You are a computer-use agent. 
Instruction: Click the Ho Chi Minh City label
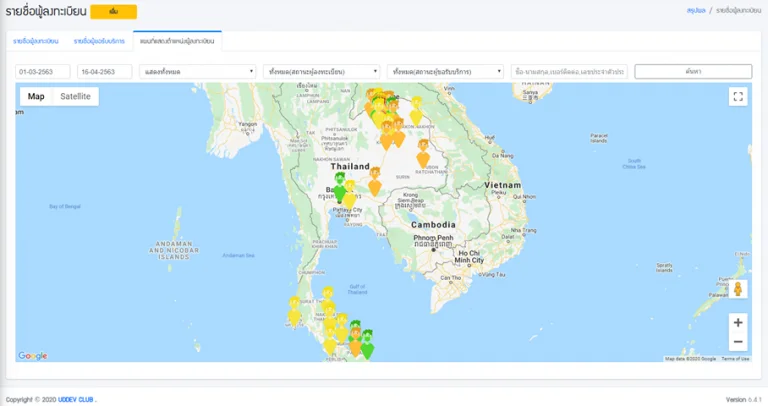469,257
